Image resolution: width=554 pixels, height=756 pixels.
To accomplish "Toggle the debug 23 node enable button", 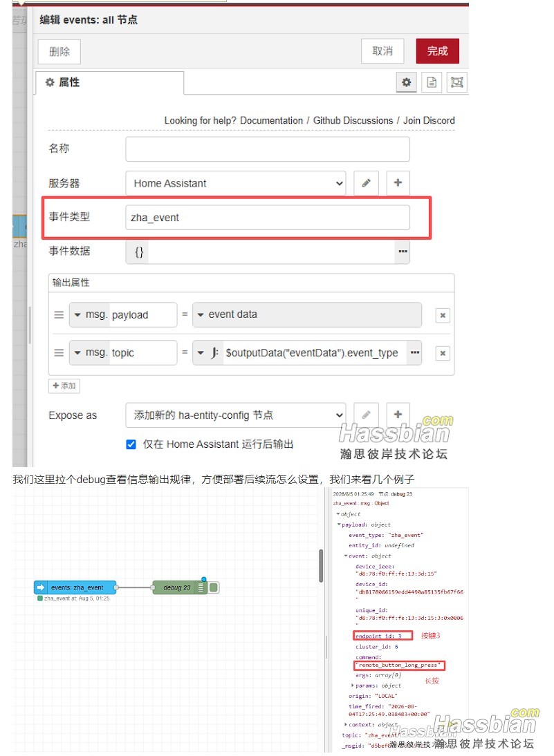I will [214, 587].
